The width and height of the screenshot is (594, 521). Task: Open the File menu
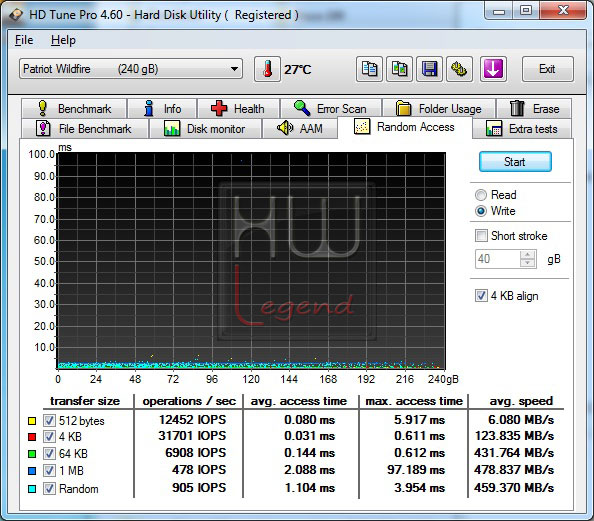pos(24,40)
